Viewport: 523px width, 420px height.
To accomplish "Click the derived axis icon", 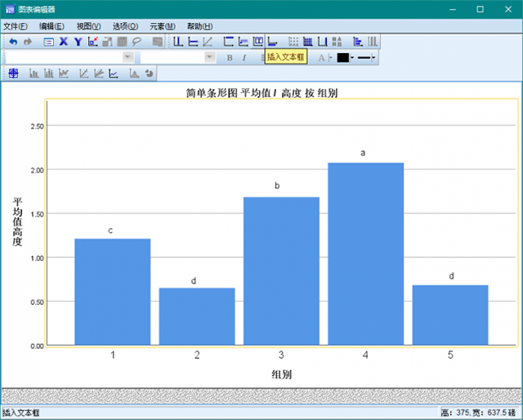I will pyautogui.click(x=323, y=42).
